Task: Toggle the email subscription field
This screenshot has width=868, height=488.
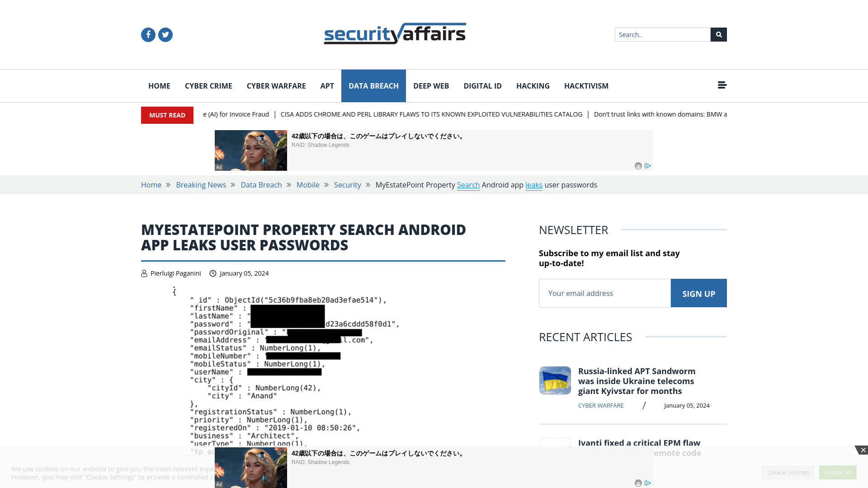Action: click(604, 292)
